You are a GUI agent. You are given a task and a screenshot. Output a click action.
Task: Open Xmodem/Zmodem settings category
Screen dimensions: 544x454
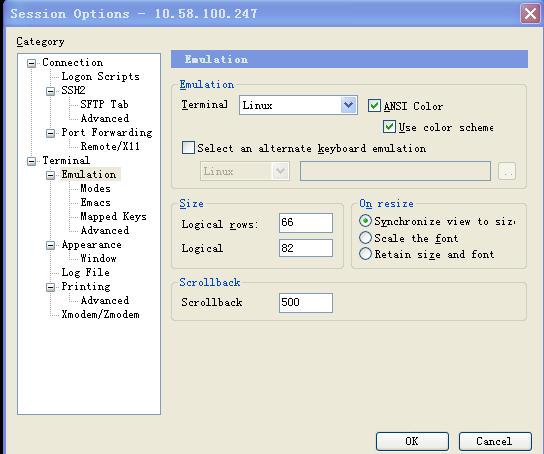(101, 315)
